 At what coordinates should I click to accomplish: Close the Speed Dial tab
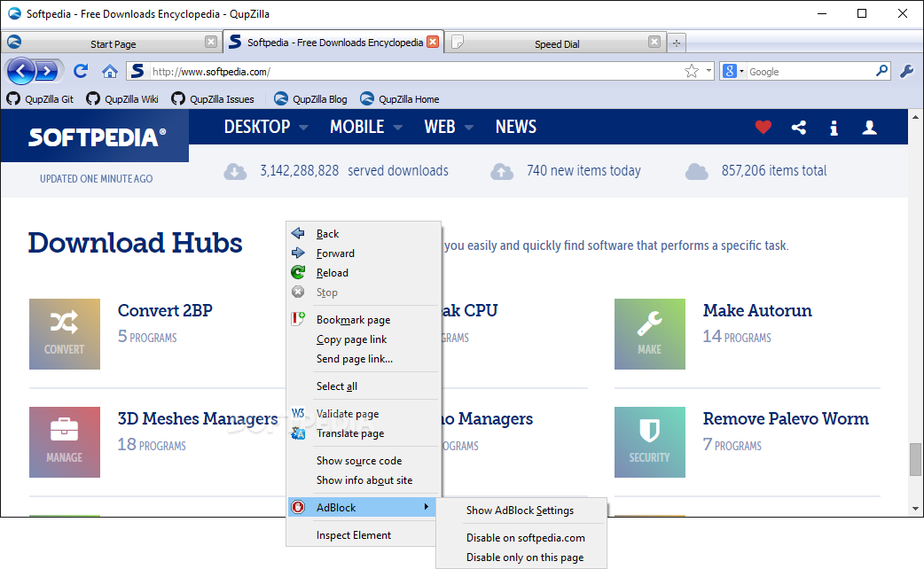(654, 42)
